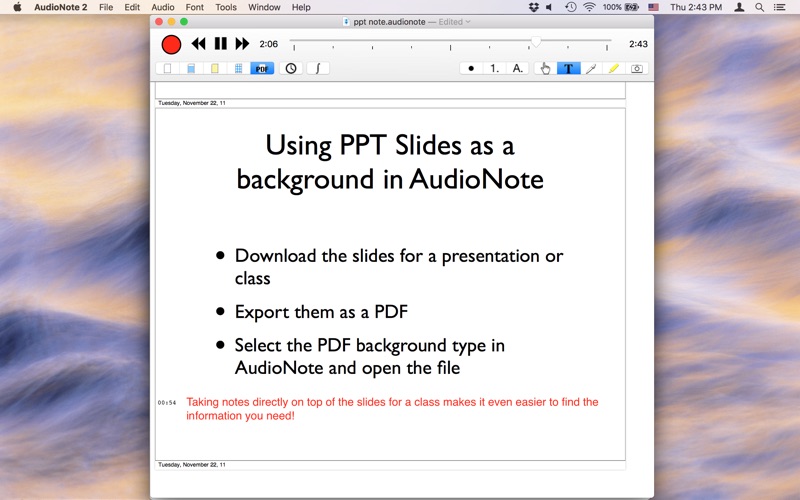Toggle the timestamp clock button
Viewport: 800px width, 500px height.
[291, 68]
